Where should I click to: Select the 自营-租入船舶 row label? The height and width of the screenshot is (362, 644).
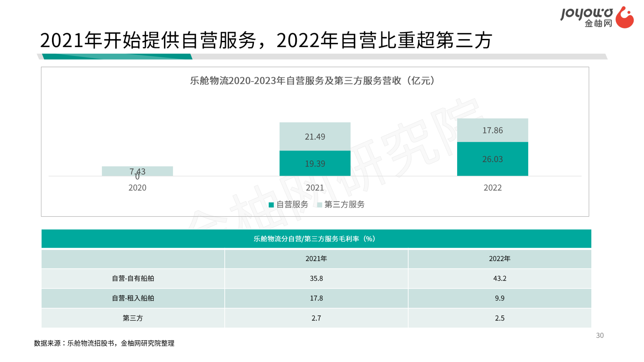pos(133,298)
